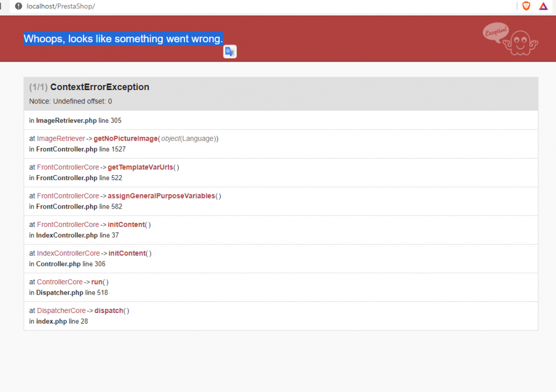
Task: Click the ControllerCore class link
Action: click(59, 282)
